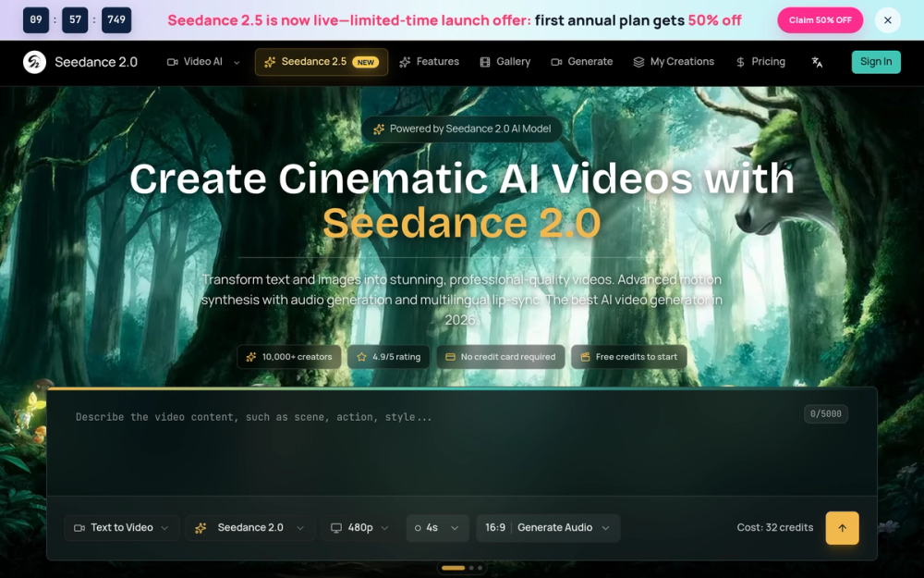This screenshot has width=924, height=578.
Task: Click the monitor icon beside 480p
Action: [x=336, y=528]
